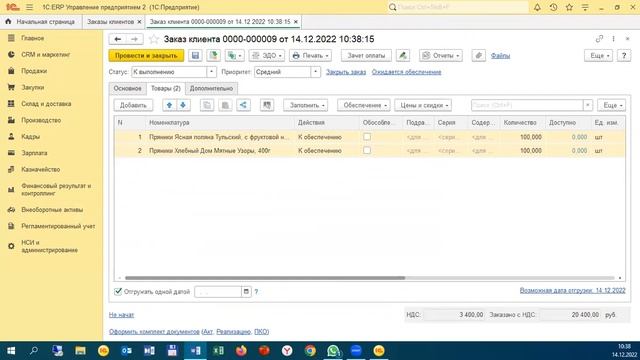Save the order with the floppy disk icon
The width and height of the screenshot is (640, 360).
(x=195, y=56)
